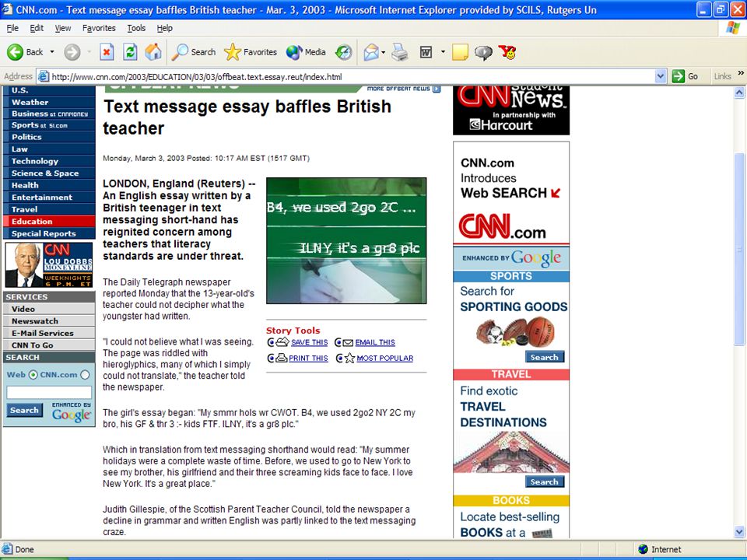Open the address bar URL dropdown
Viewport: 747px width, 560px height.
click(661, 76)
